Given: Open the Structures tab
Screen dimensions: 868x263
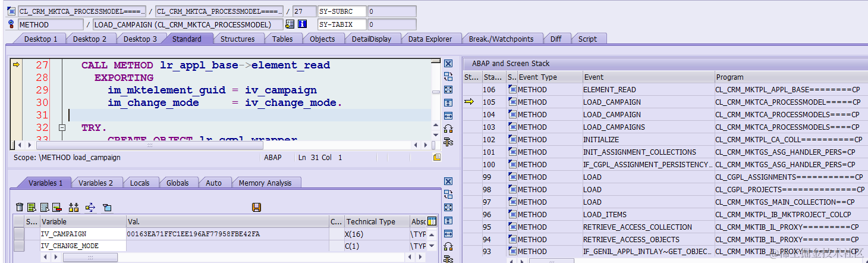Looking at the screenshot, I should pos(237,39).
